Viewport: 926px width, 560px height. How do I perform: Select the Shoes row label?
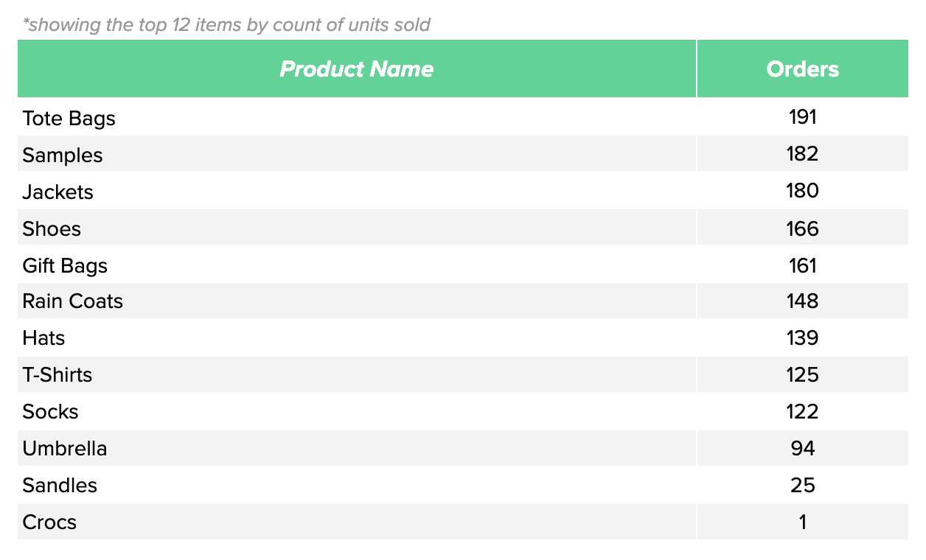point(52,228)
